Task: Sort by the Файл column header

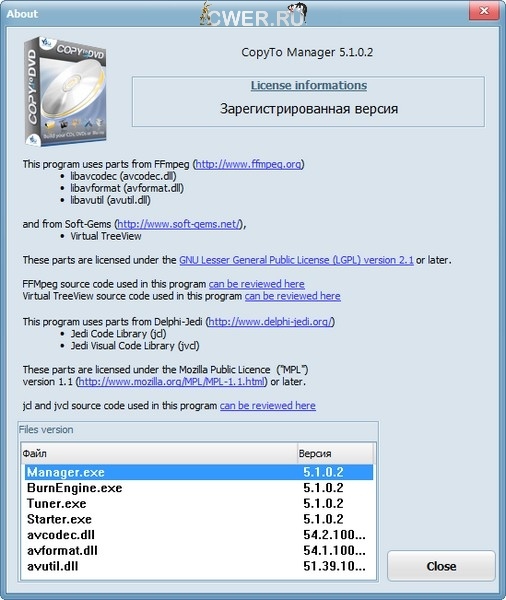Action: click(x=159, y=453)
